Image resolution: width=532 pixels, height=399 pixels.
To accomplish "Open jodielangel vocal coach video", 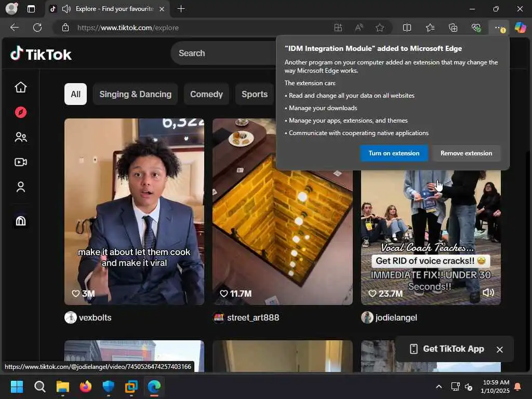I will coord(431,237).
